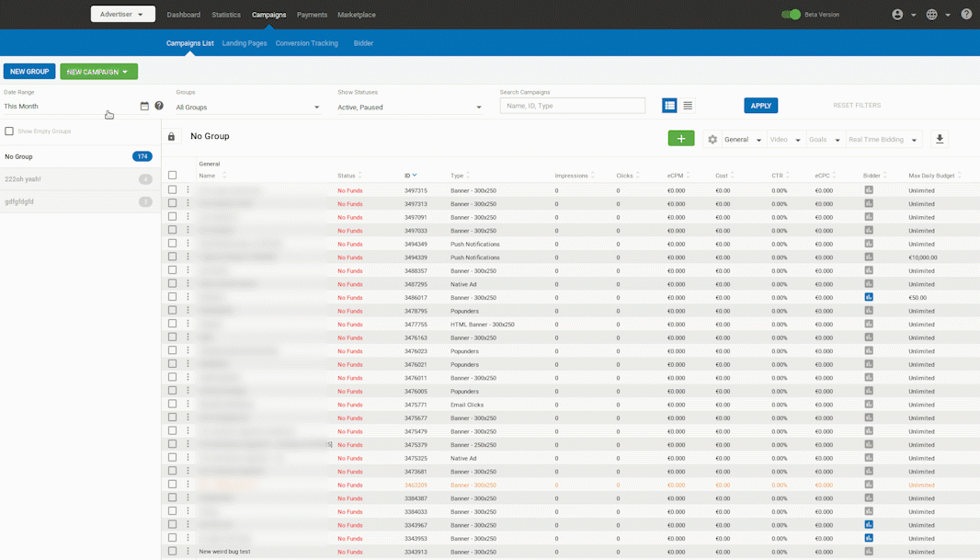Expand the Groups dropdown showing All Groups
The height and width of the screenshot is (560, 980).
[248, 108]
